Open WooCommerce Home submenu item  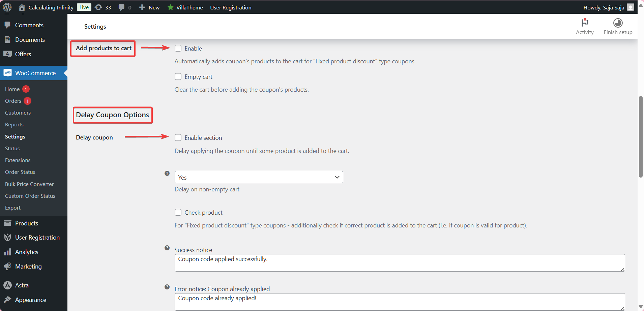12,89
